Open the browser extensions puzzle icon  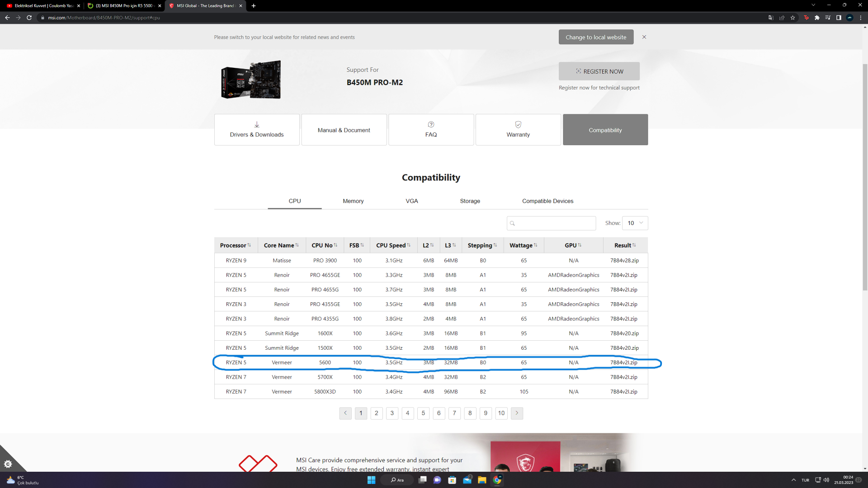coord(817,18)
